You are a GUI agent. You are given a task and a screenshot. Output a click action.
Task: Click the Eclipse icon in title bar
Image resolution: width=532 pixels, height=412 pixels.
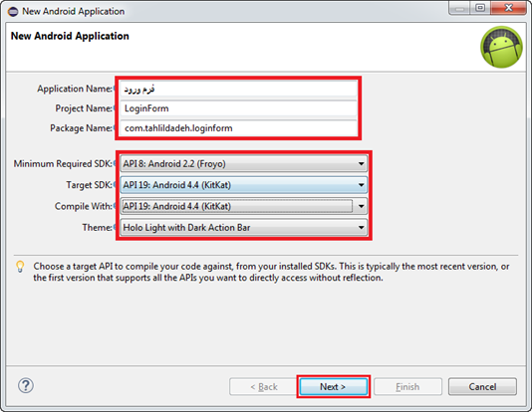tap(13, 12)
